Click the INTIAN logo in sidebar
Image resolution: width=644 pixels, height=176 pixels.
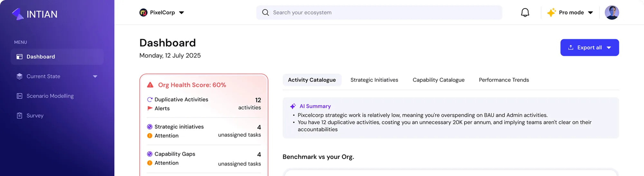(x=35, y=14)
